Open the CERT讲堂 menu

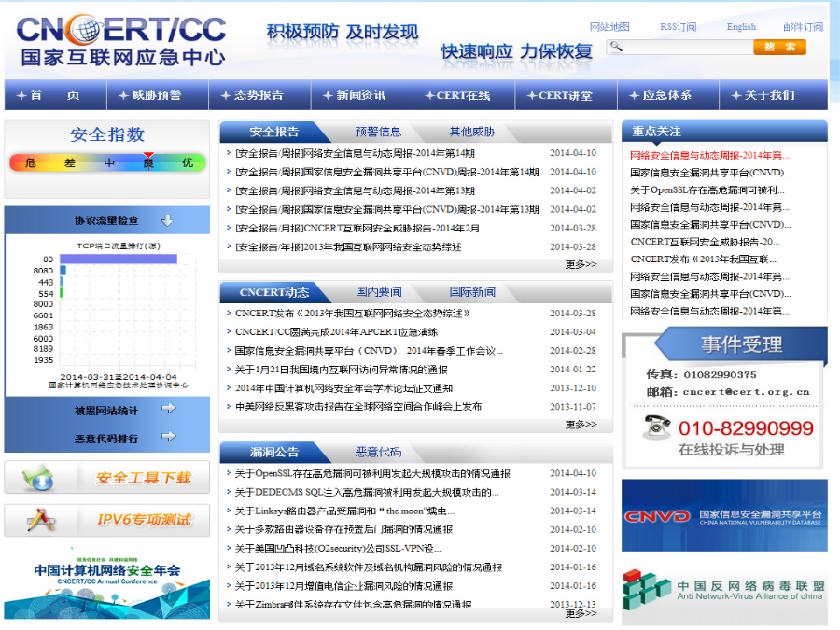567,95
